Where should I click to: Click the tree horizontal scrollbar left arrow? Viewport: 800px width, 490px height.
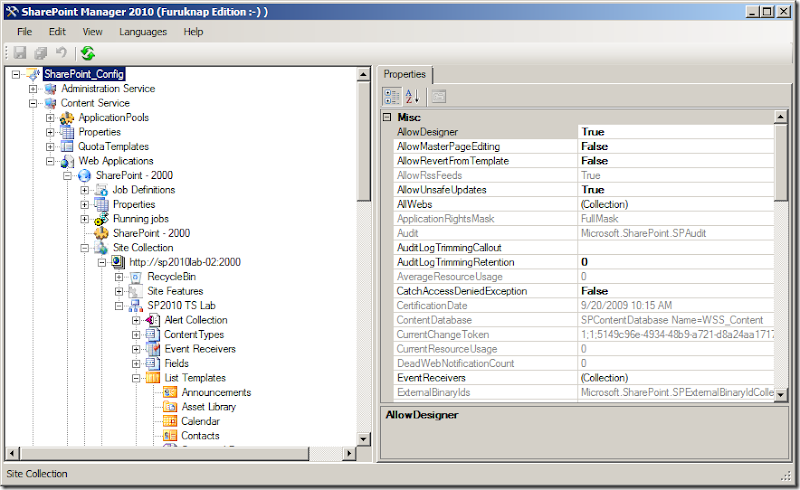click(x=13, y=453)
